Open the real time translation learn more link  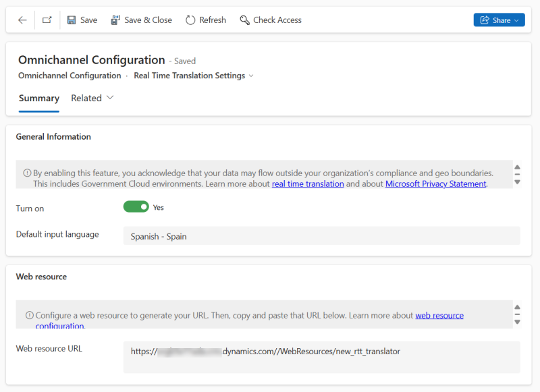pyautogui.click(x=308, y=183)
